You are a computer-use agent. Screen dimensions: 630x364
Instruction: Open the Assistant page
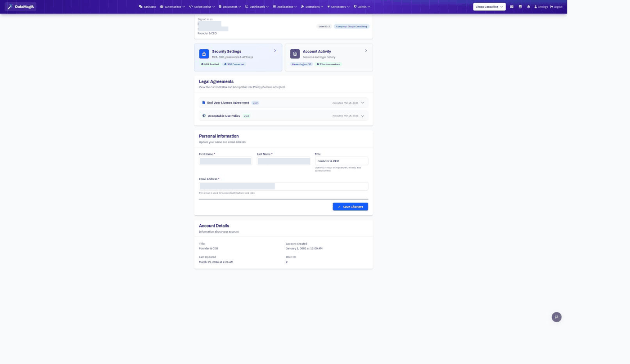[x=147, y=7]
